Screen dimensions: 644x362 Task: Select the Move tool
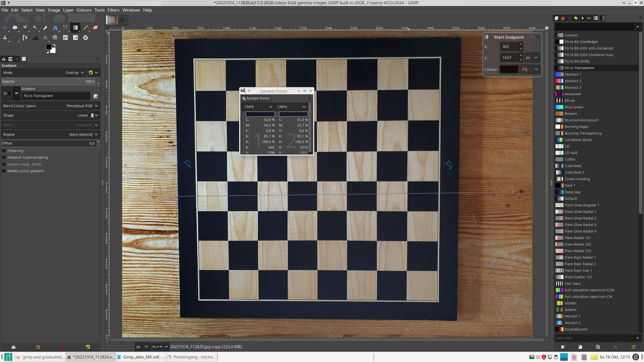click(x=5, y=28)
